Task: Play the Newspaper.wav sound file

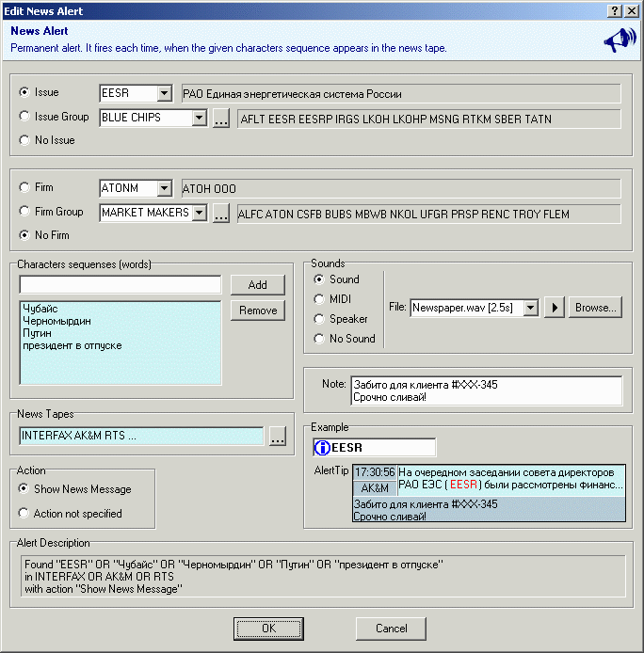Action: [x=555, y=308]
